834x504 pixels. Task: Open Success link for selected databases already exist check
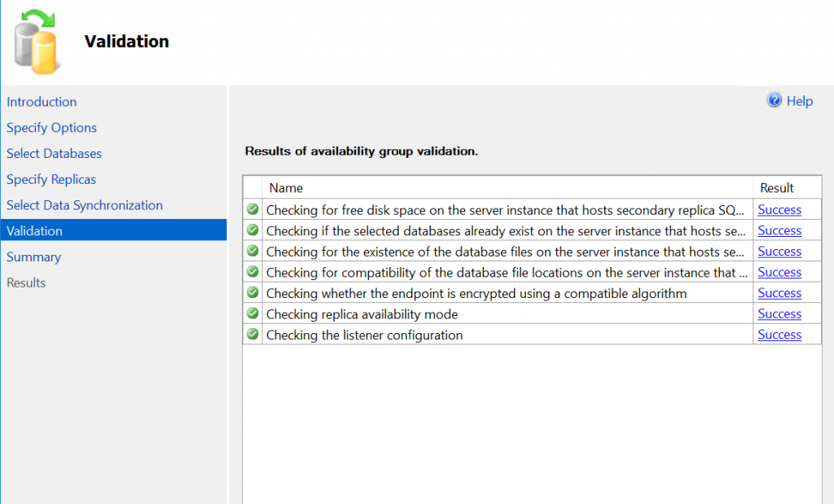point(779,230)
